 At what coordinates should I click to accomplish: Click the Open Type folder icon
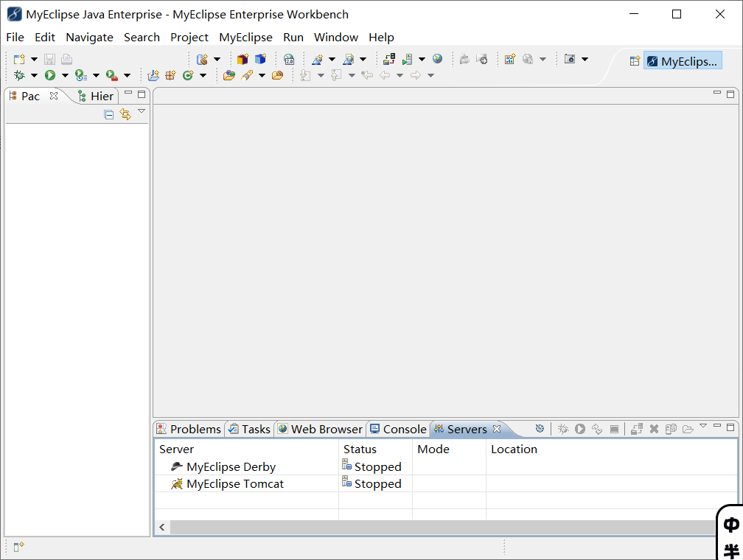click(229, 75)
